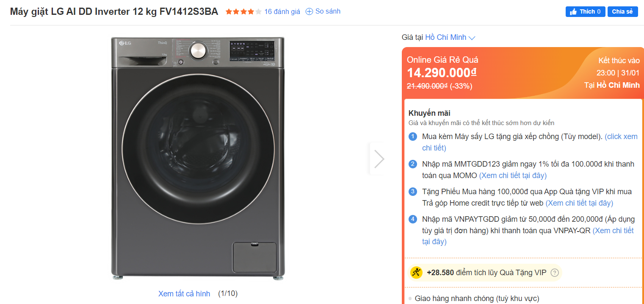Click promotion number 1 badge

[x=413, y=137]
